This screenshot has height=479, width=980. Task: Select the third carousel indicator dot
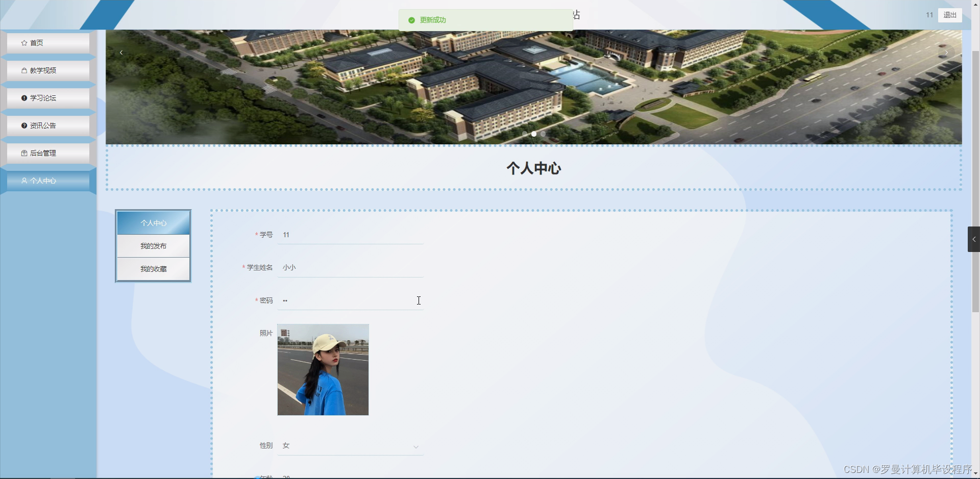click(543, 134)
